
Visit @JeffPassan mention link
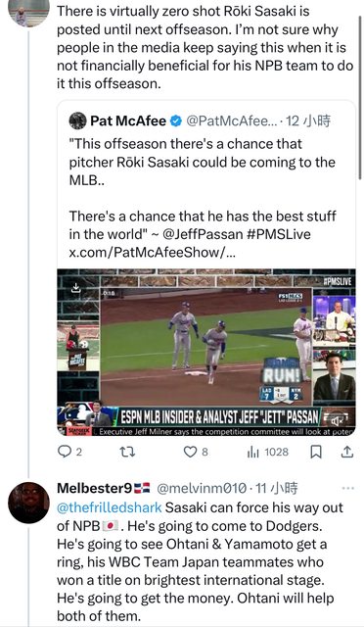(203, 234)
